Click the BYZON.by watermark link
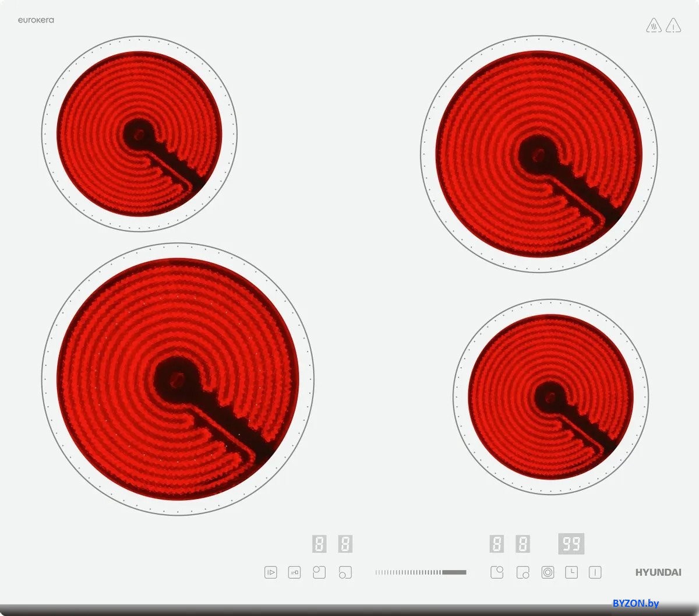This screenshot has width=699, height=616. [636, 603]
